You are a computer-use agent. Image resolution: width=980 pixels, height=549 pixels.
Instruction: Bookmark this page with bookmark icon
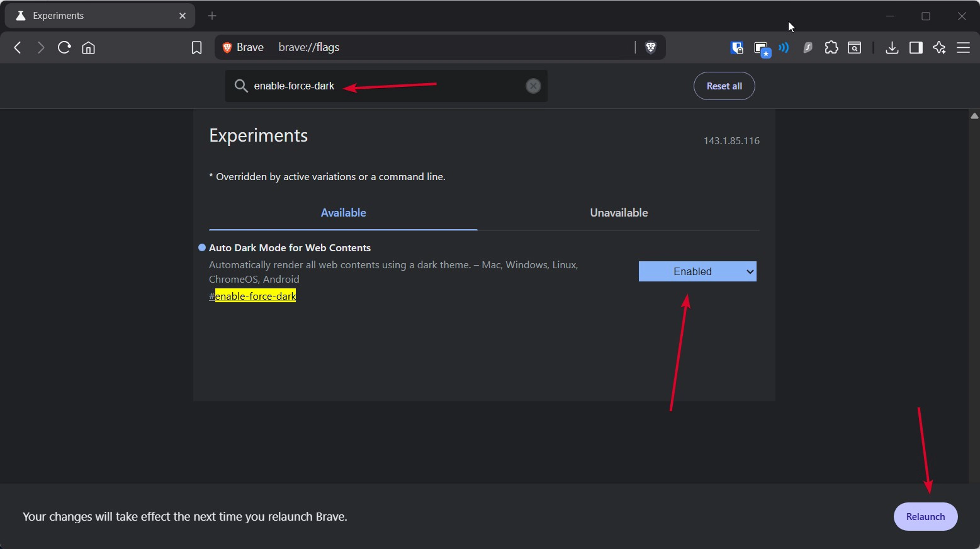[196, 48]
